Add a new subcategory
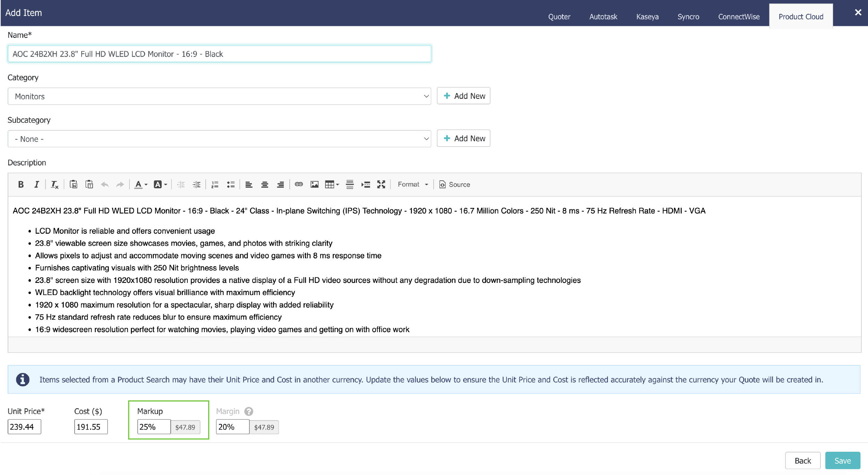This screenshot has width=868, height=475. (x=463, y=138)
